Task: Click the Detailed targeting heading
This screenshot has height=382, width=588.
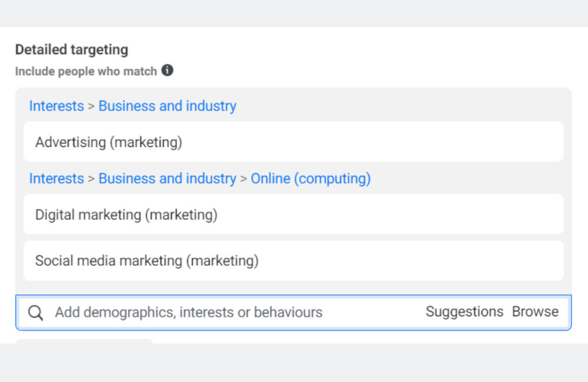Action: tap(72, 49)
